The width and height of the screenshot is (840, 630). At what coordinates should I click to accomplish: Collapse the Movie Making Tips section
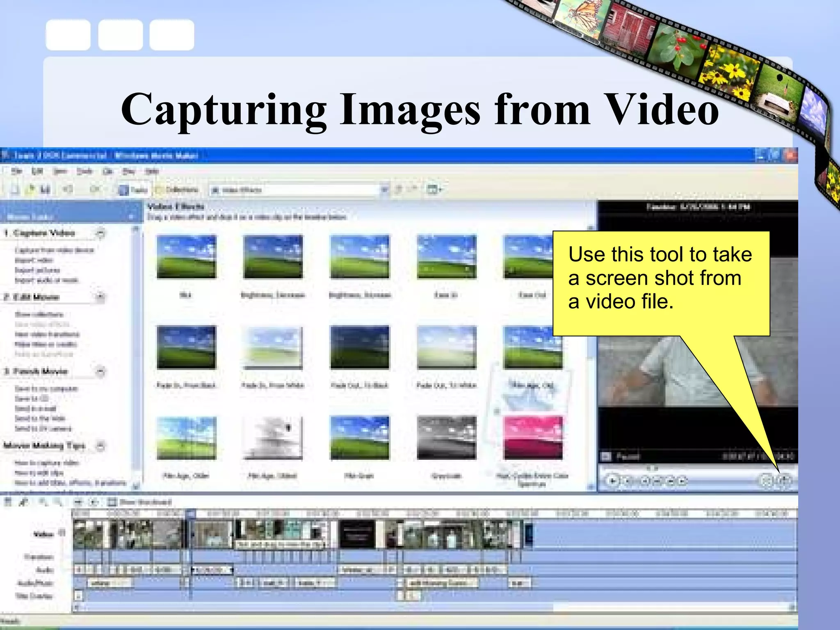pos(100,445)
